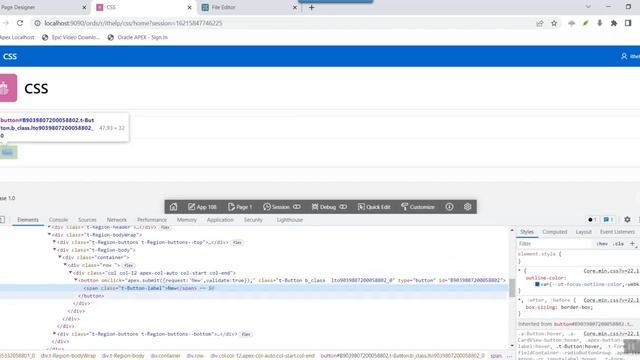The image size is (640, 360).
Task: Switch to the DevTools Memory tab
Action: [187, 220]
